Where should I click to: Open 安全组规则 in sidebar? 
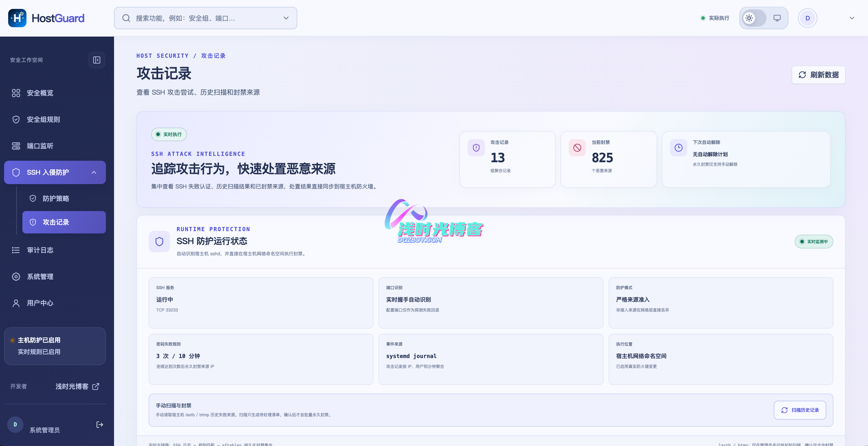coord(55,120)
